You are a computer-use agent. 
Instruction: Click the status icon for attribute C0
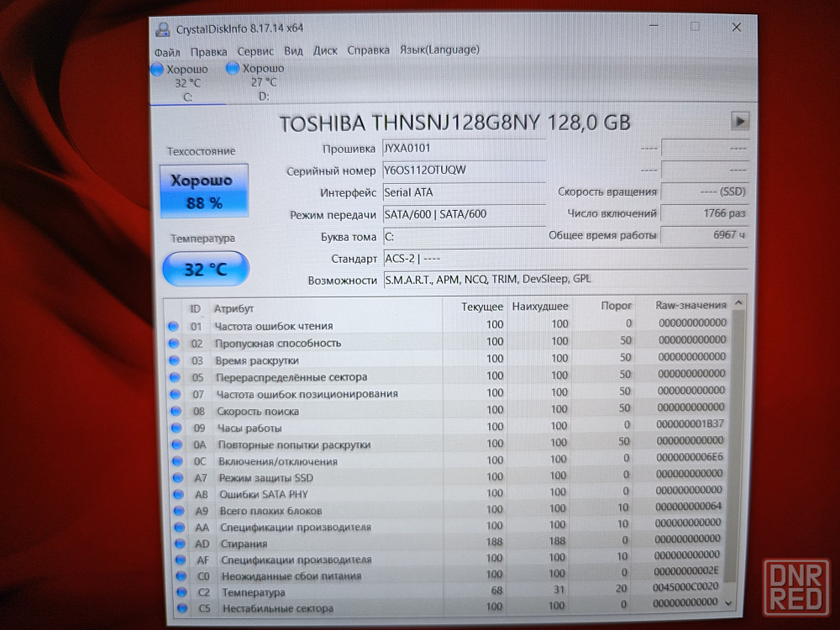(x=181, y=576)
